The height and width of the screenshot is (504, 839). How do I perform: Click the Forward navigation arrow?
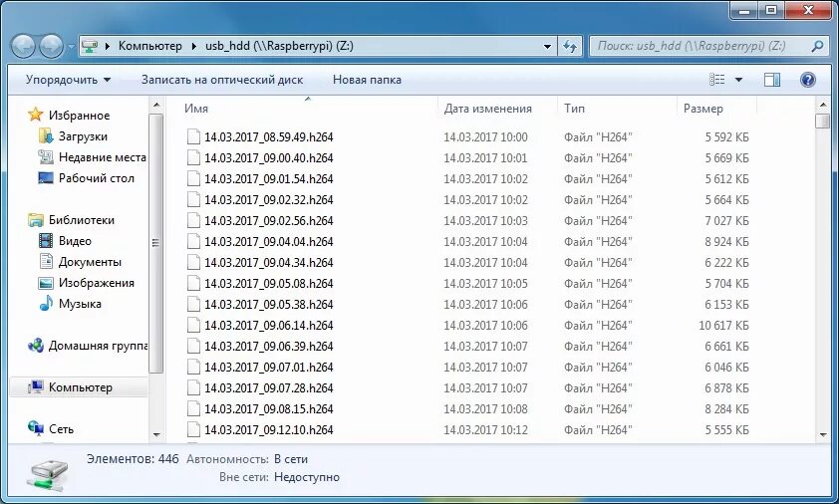52,46
